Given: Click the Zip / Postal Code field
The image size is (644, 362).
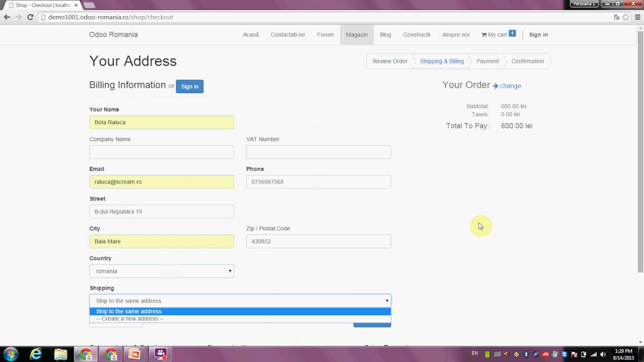Looking at the screenshot, I should [318, 241].
